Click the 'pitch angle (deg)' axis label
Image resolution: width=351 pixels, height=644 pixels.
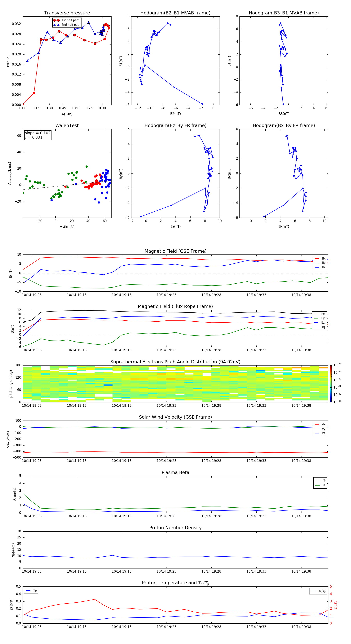[11, 384]
